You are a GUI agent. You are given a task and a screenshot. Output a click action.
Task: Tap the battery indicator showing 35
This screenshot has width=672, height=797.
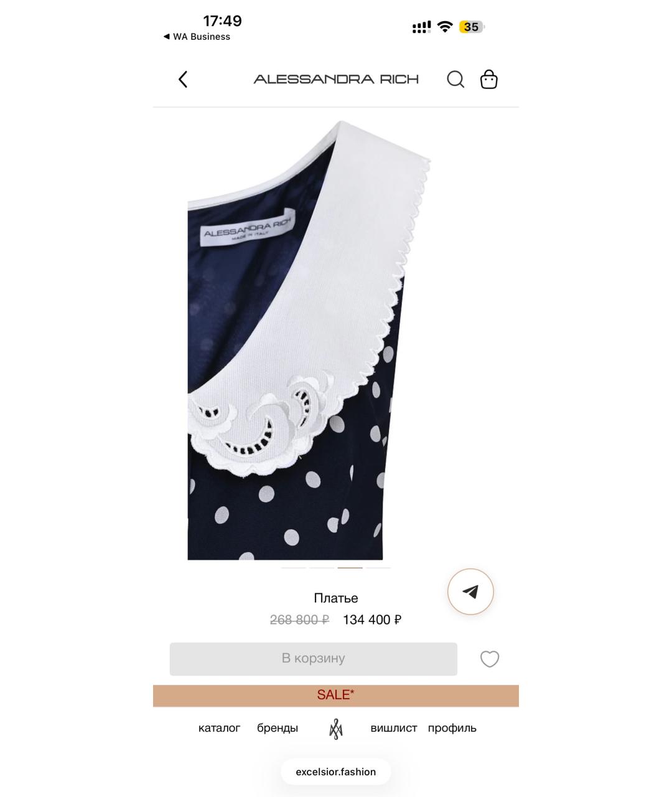click(472, 27)
